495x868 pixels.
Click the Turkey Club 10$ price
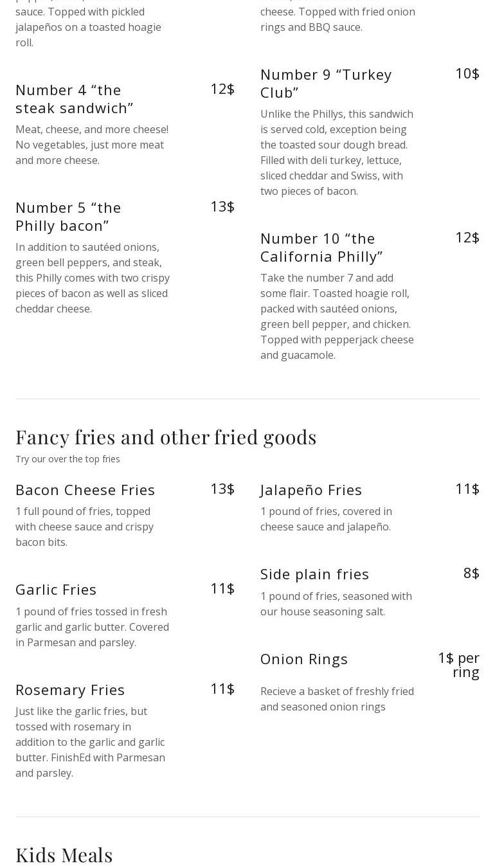coord(467,73)
